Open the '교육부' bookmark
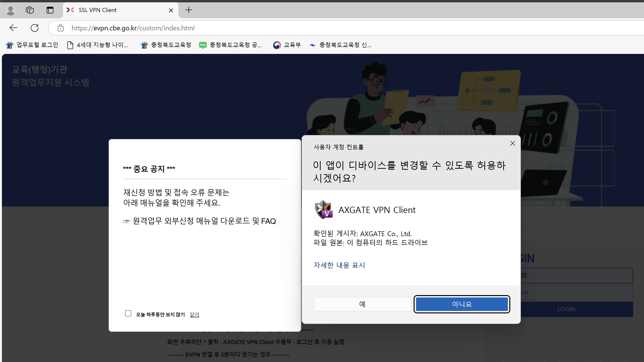This screenshot has width=644, height=362. click(287, 45)
